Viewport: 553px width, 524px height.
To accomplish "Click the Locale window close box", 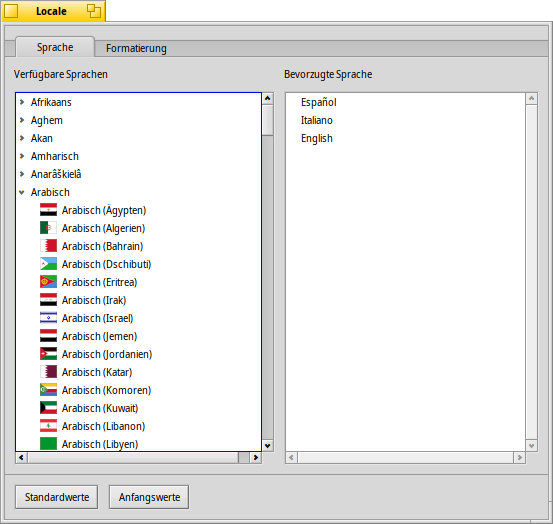I will click(x=11, y=11).
